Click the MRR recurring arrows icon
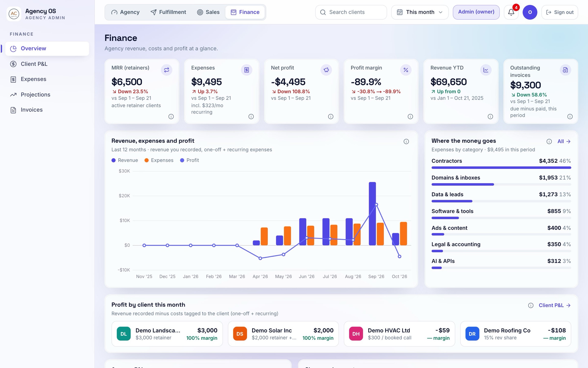 pyautogui.click(x=166, y=70)
